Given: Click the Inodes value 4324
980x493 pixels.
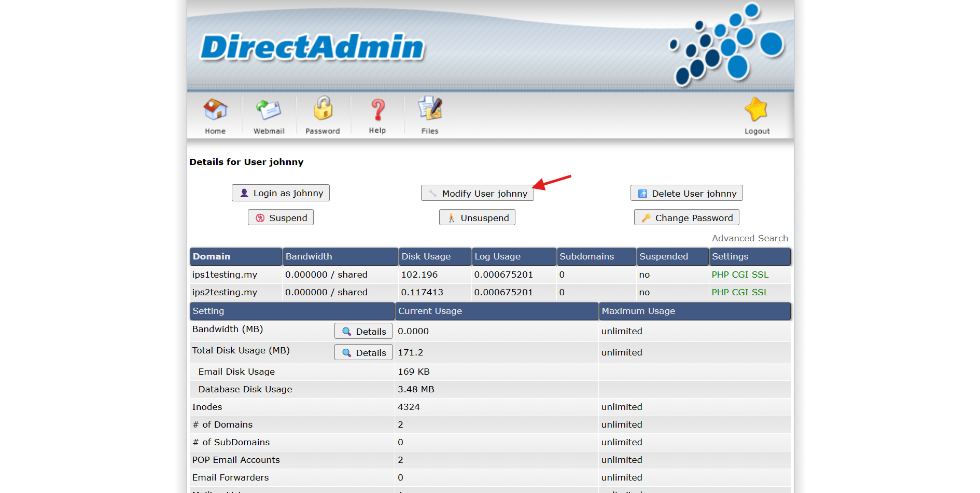Looking at the screenshot, I should coord(409,407).
